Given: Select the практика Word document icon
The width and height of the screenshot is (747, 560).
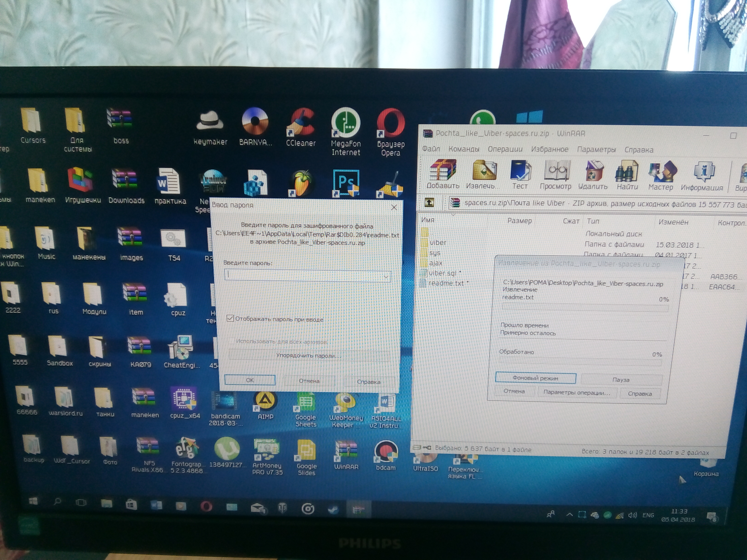Looking at the screenshot, I should 170,187.
